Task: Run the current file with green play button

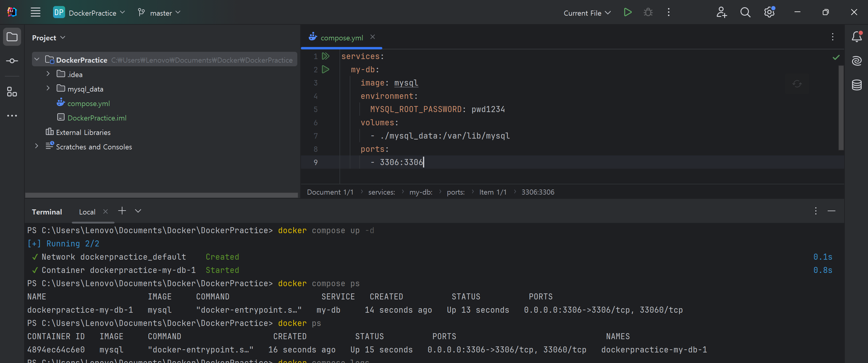Action: coord(627,12)
